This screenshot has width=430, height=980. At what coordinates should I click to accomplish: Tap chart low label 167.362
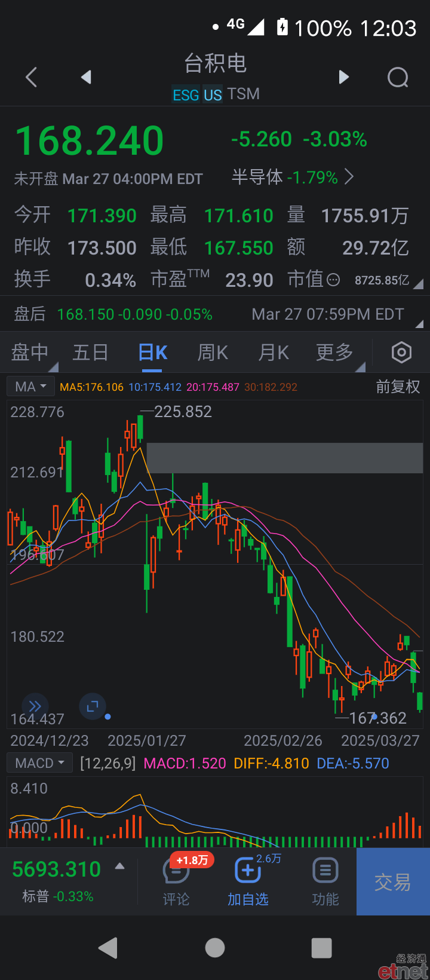click(377, 718)
